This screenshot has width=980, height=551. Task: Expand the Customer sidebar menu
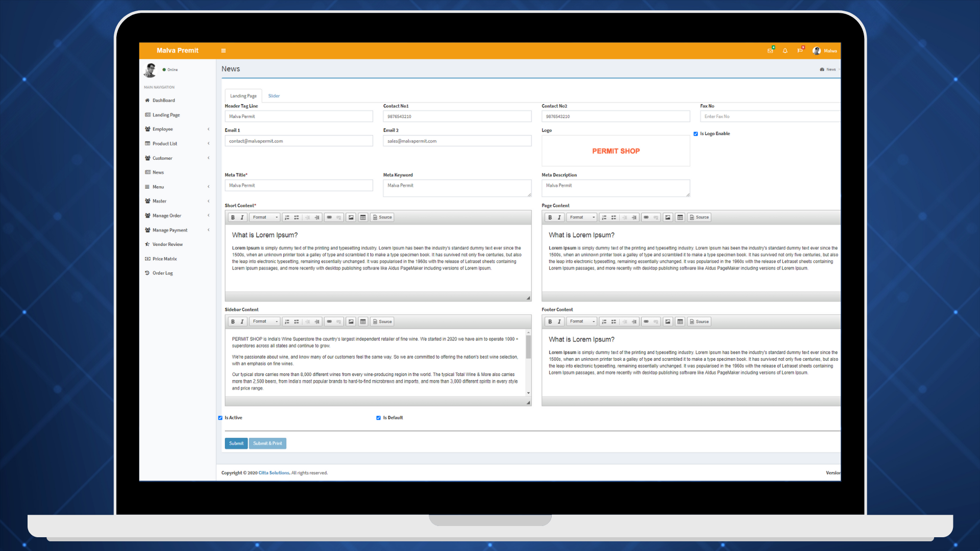point(177,158)
